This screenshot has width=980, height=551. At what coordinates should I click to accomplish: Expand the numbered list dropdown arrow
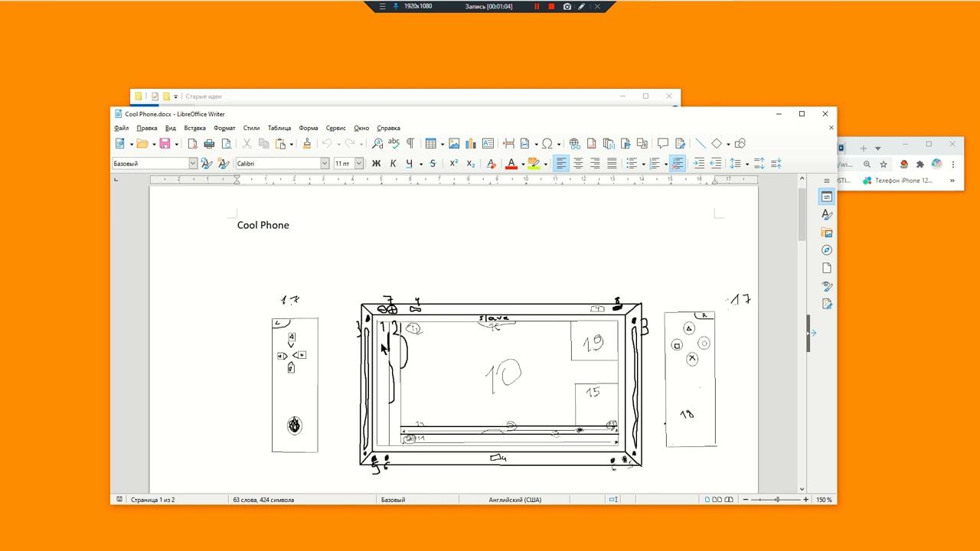click(x=666, y=164)
